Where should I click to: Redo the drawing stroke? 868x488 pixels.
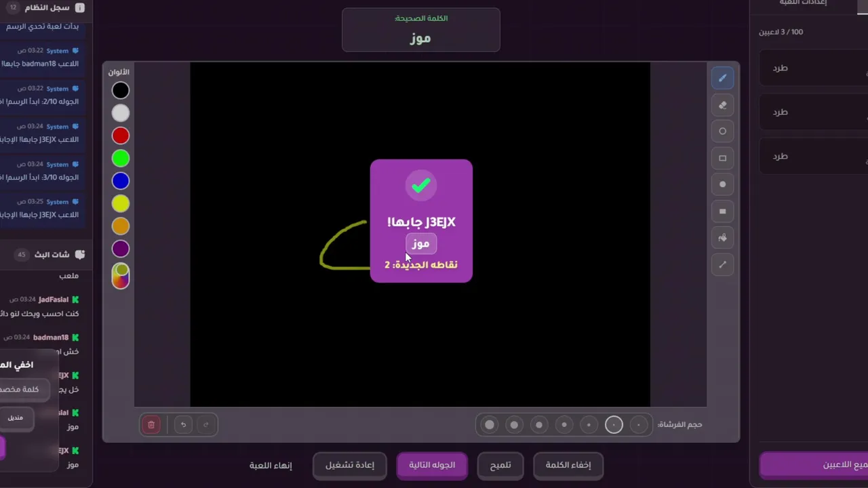(x=206, y=425)
